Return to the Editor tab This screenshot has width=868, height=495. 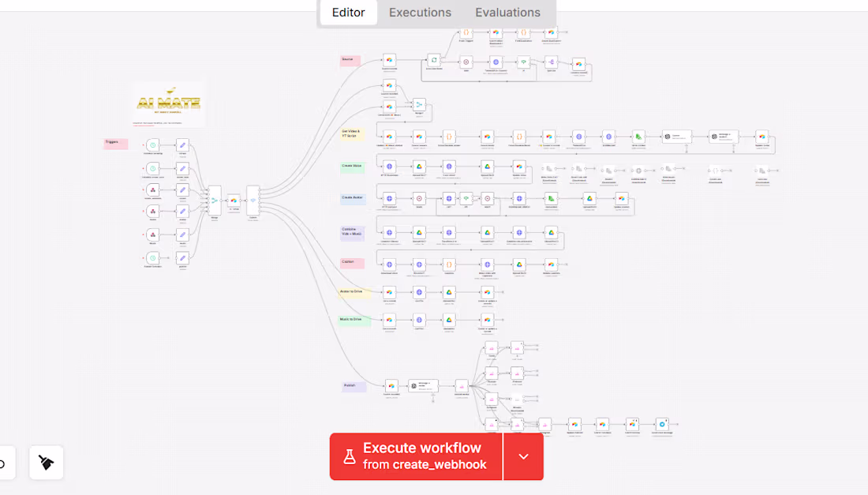[x=348, y=12]
